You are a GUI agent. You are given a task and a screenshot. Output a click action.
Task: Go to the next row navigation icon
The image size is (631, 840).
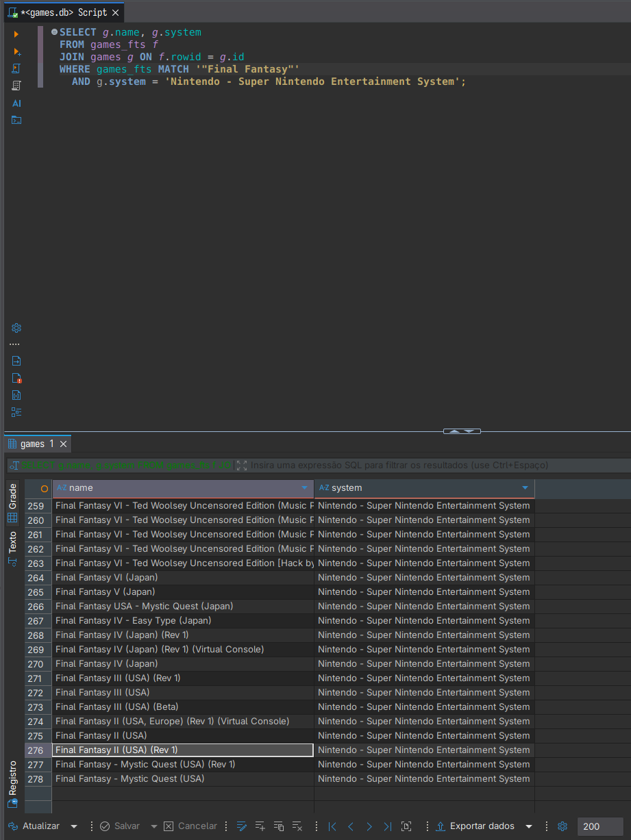[369, 826]
